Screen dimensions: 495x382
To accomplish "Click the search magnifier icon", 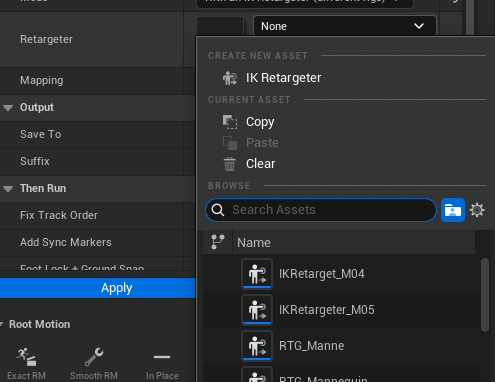I will [218, 210].
